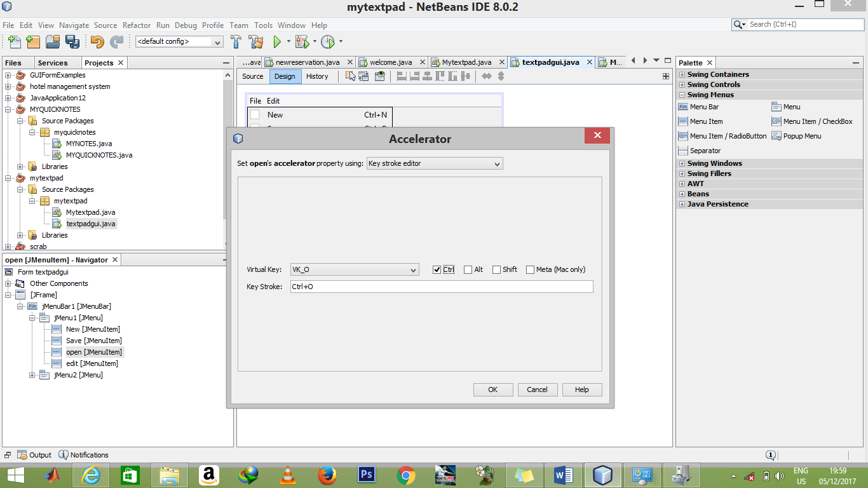
Task: Run the project with green play icon
Action: click(277, 42)
